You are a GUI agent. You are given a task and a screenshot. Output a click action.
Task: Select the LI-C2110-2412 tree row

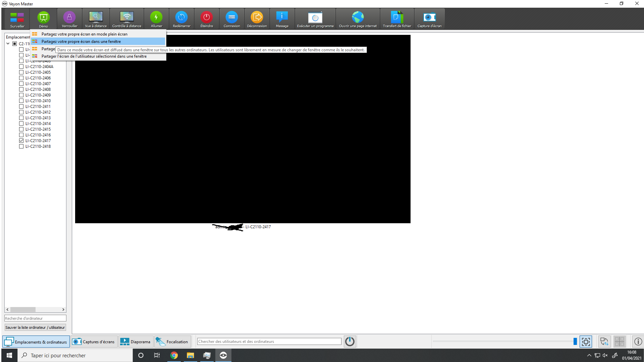click(x=38, y=112)
